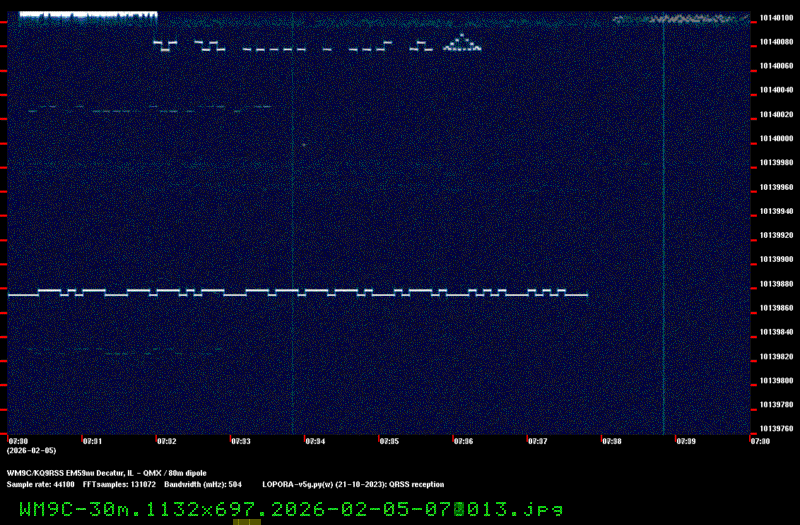Click the 07:32 time tick label
This screenshot has height=525, width=800.
click(166, 440)
